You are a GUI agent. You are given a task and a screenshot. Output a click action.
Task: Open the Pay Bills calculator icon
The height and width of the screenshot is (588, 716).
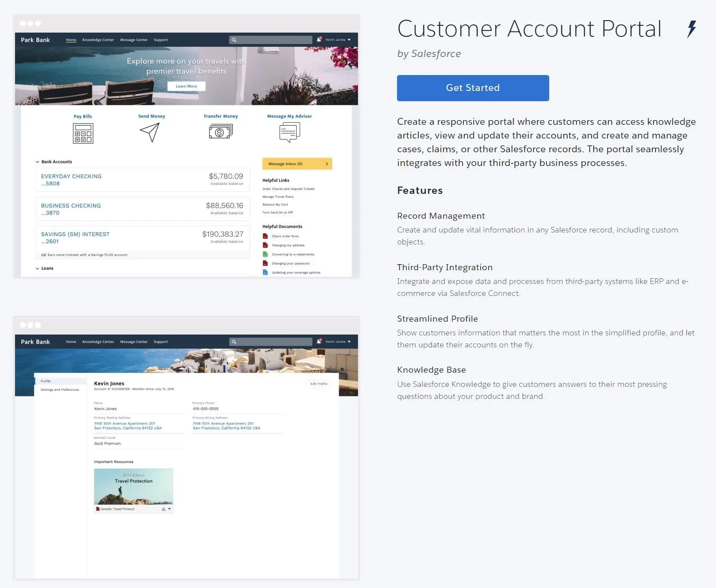point(83,133)
